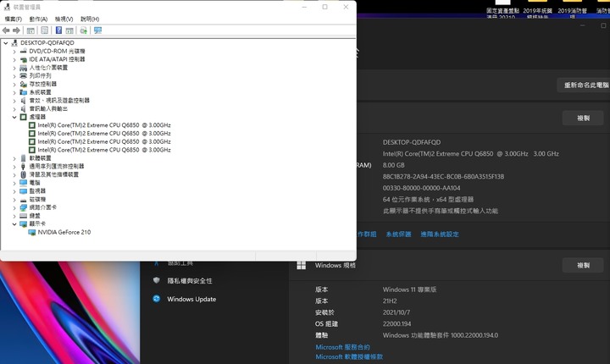Click the Windows logo beside Windows 規格
The width and height of the screenshot is (610, 364).
pyautogui.click(x=301, y=265)
